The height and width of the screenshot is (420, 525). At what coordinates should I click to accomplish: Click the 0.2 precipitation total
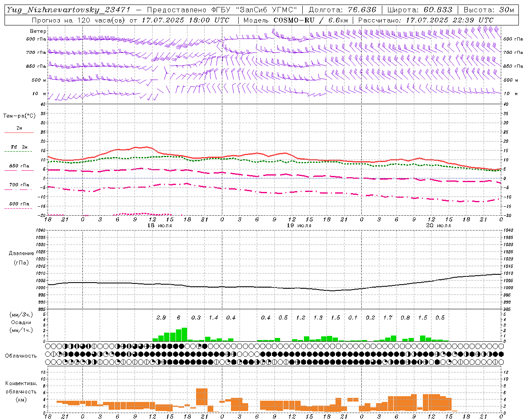[370, 317]
